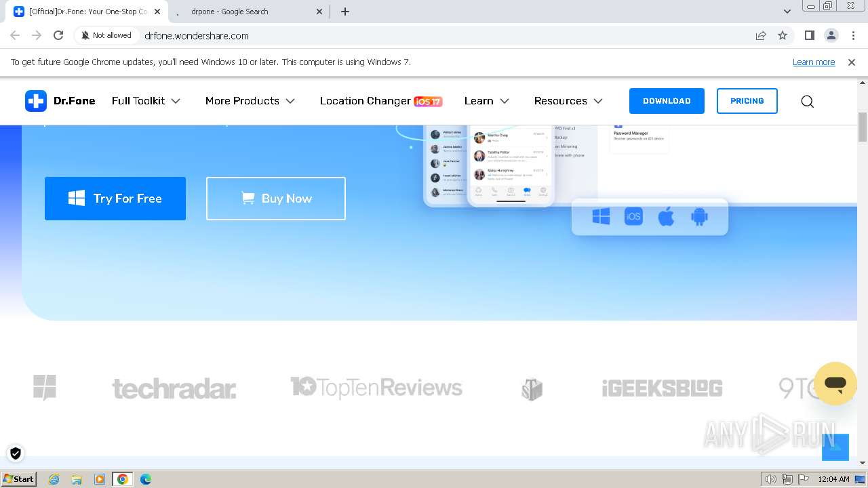This screenshot has height=488, width=868.
Task: Launch Internet Explorer from taskbar
Action: coord(54,479)
